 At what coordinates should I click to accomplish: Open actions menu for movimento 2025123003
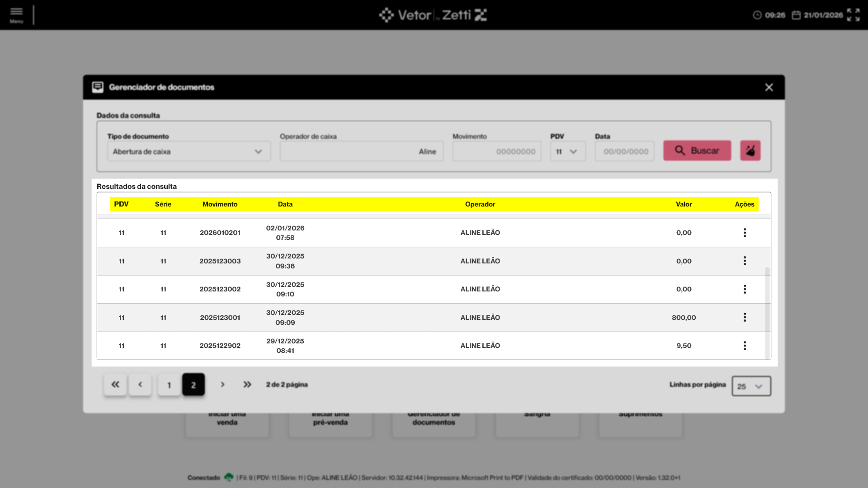pos(745,261)
